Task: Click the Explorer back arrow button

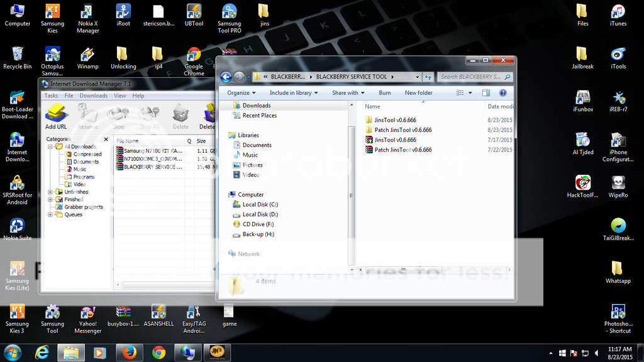Action: 226,77
